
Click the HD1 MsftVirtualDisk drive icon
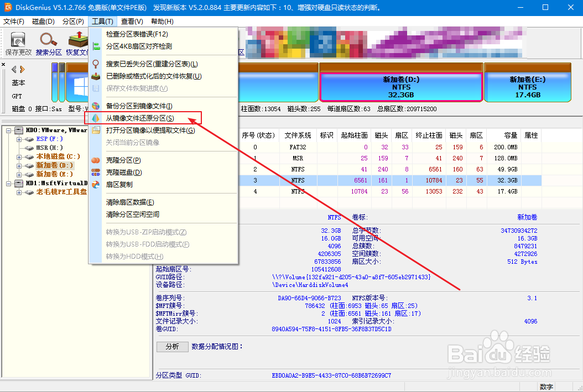click(x=19, y=184)
